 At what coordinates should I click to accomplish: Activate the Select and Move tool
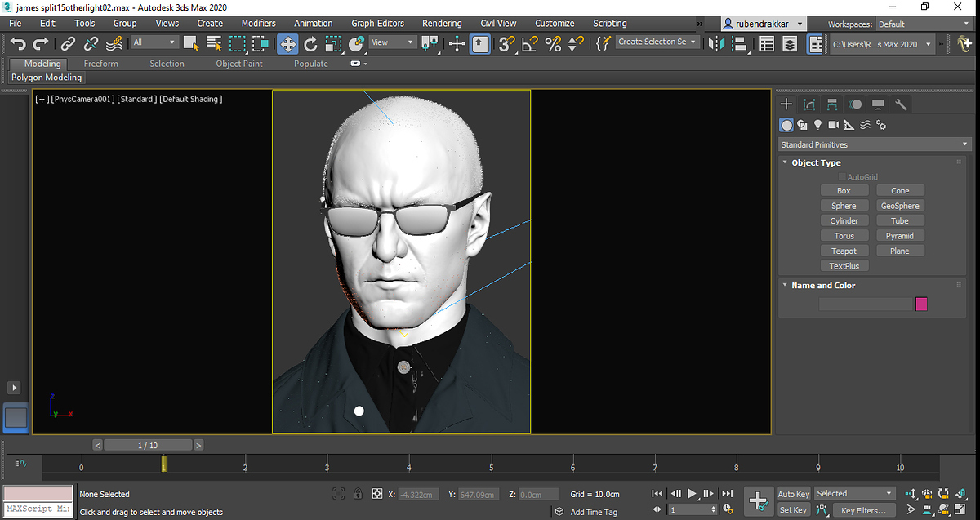(287, 43)
